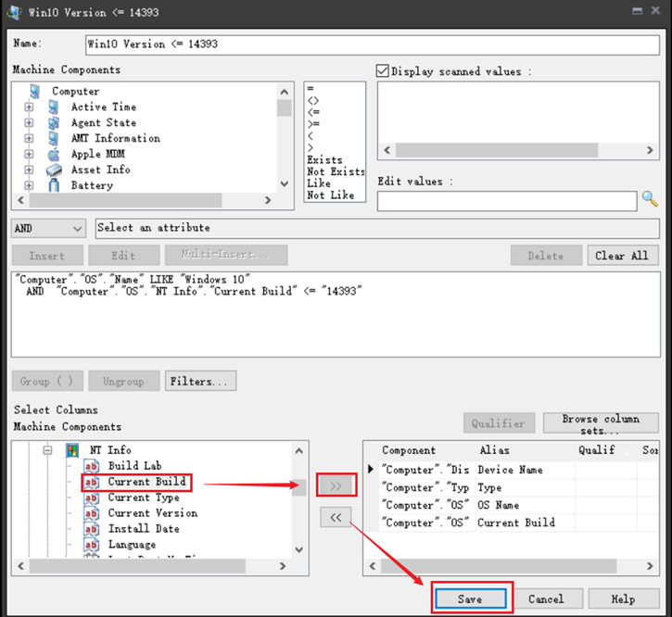Choose the Not Like operator
The height and width of the screenshot is (617, 672).
[x=330, y=195]
